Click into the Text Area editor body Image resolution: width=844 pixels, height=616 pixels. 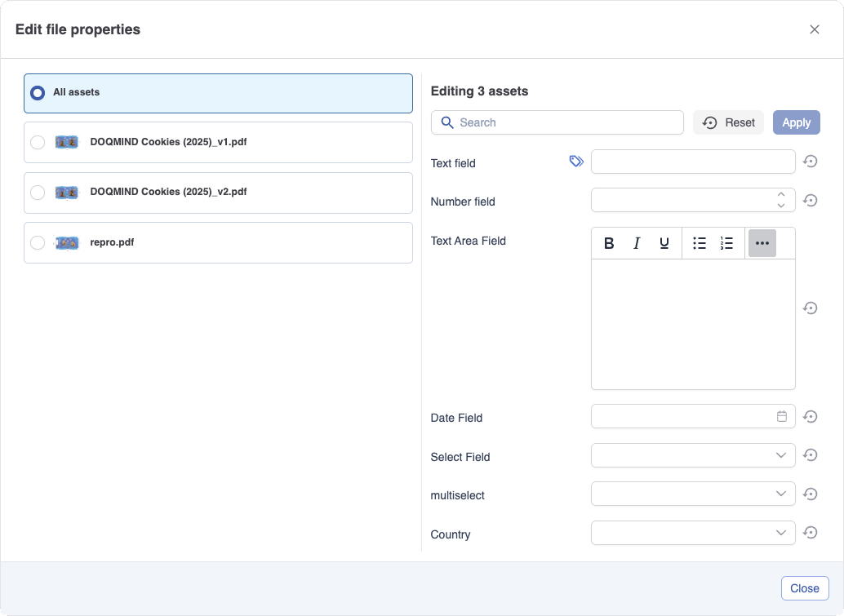tap(693, 324)
